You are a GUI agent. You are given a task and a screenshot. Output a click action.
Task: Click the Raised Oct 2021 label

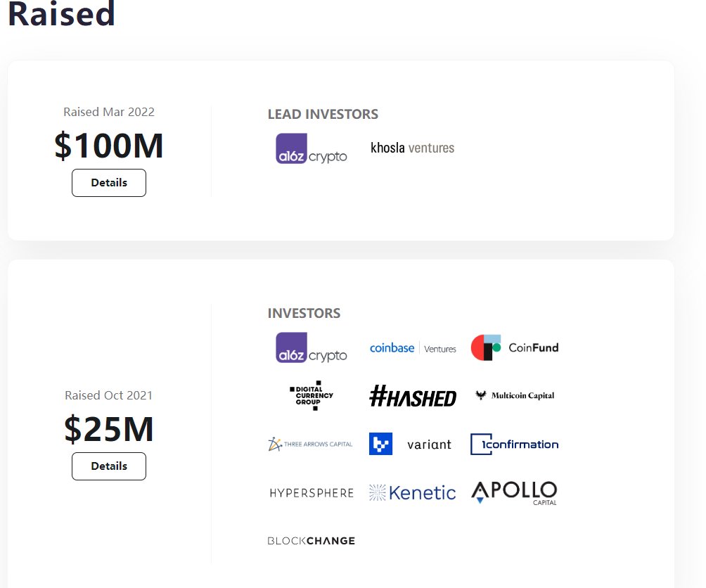(x=109, y=395)
